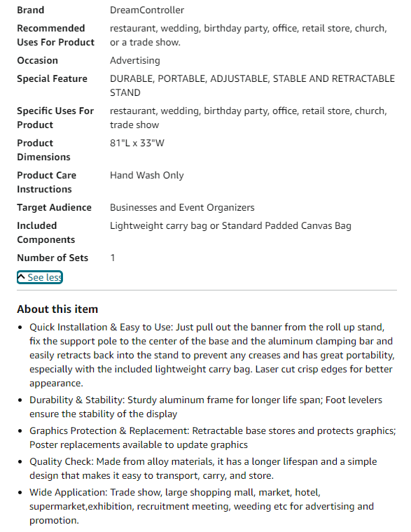Click the Businesses and Event Organizers value

point(182,208)
